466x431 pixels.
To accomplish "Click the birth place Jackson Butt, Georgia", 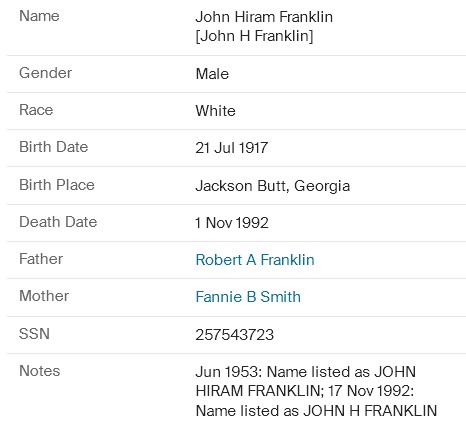I will click(x=273, y=186).
